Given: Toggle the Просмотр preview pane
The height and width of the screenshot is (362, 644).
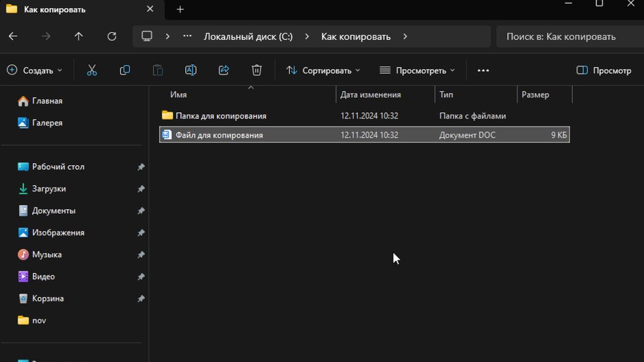Looking at the screenshot, I should (604, 70).
